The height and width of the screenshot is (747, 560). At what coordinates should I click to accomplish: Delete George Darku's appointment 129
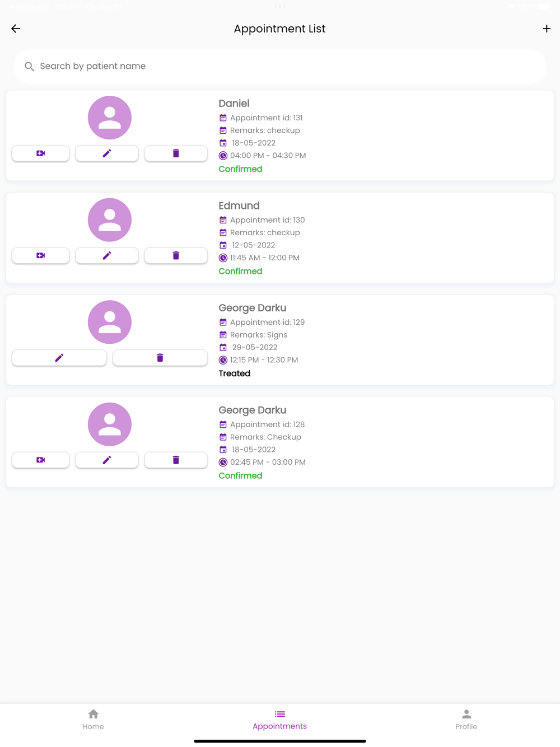click(x=160, y=358)
